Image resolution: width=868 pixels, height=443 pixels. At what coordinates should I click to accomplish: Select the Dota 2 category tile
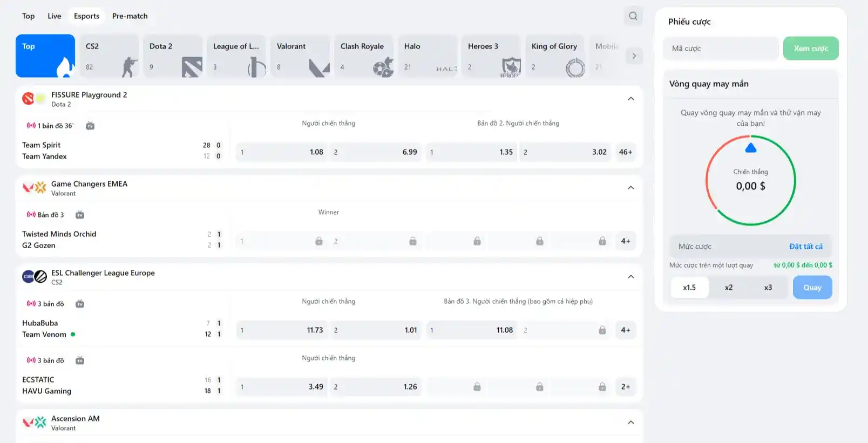click(x=173, y=56)
